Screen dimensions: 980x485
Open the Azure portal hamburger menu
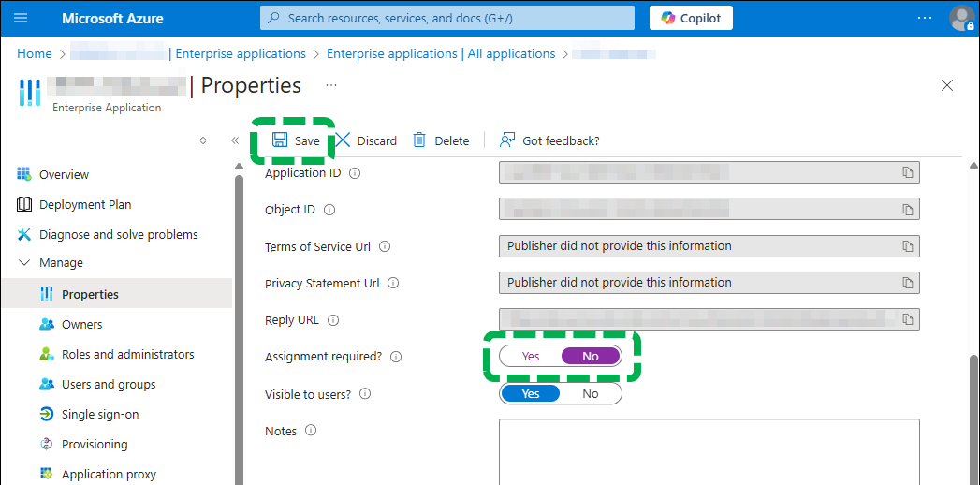point(21,18)
